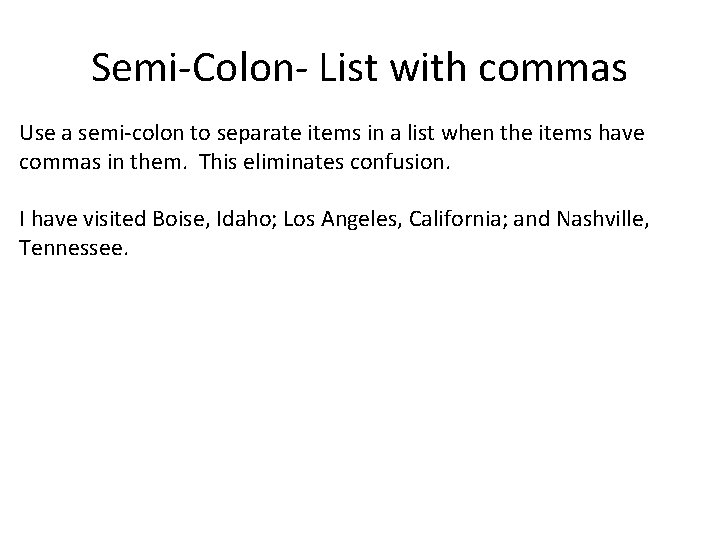Viewport: 720px width, 540px height.
Task: Click the word "Use" starting the rule
Action: 37,134
